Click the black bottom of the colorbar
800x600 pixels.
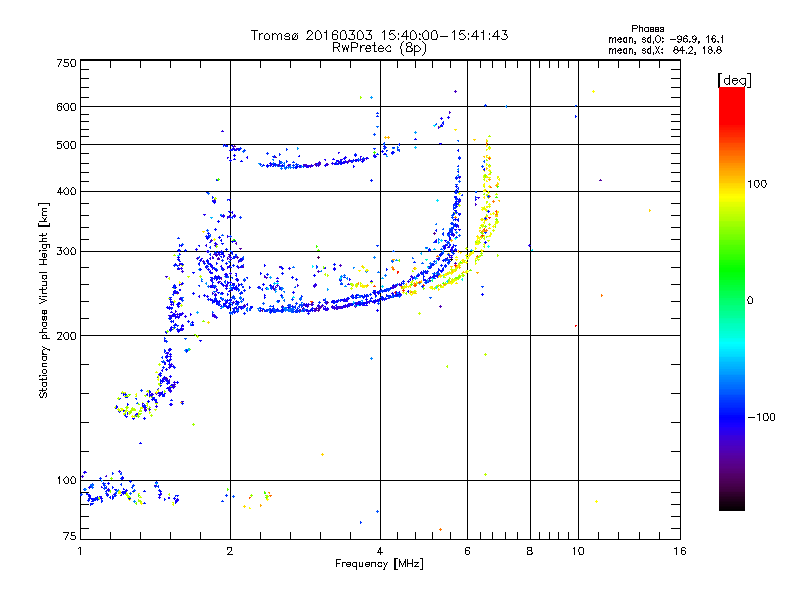tap(732, 503)
